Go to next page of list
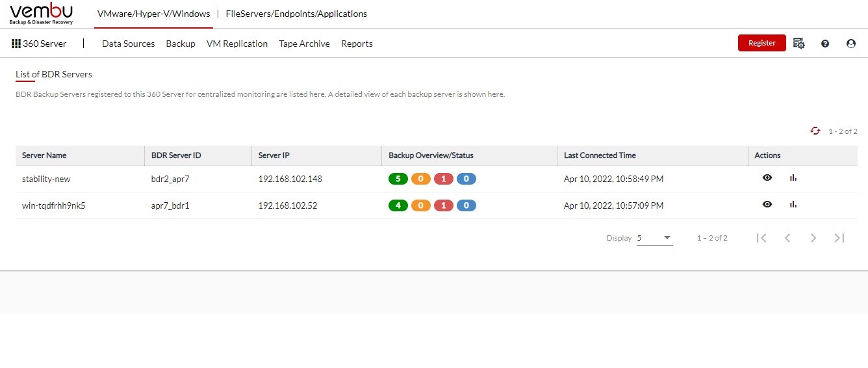 pos(813,238)
